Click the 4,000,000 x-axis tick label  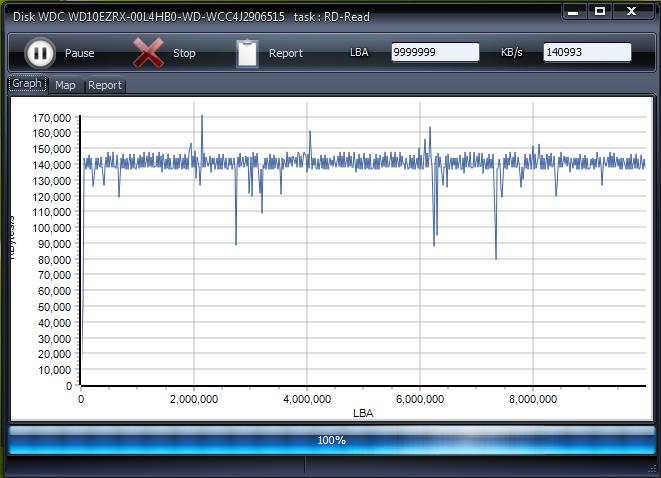point(307,399)
